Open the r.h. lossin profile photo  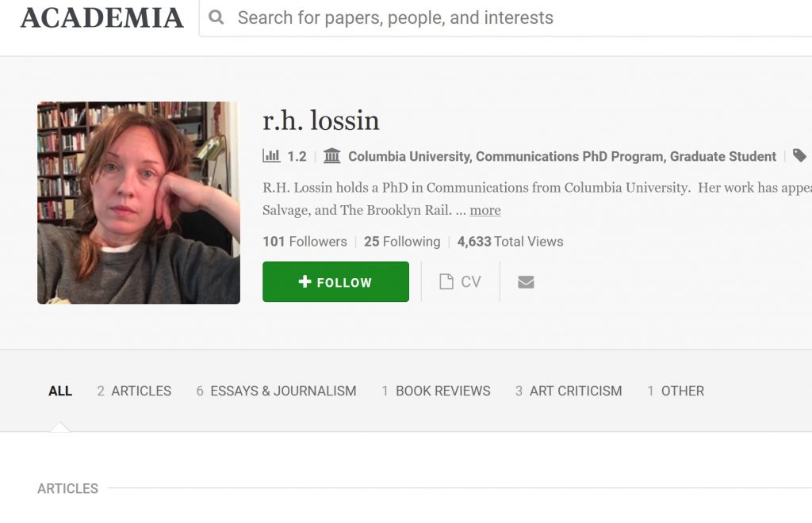click(139, 203)
